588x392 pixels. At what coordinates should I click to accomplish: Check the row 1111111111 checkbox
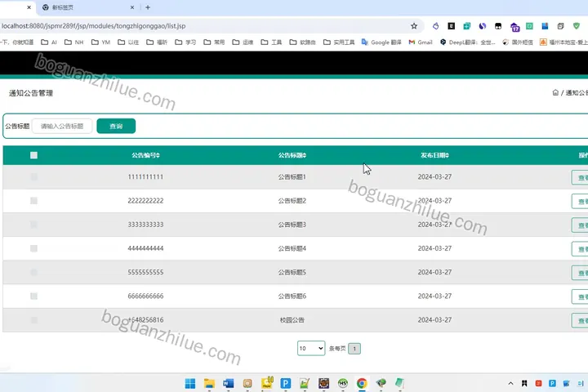click(33, 176)
